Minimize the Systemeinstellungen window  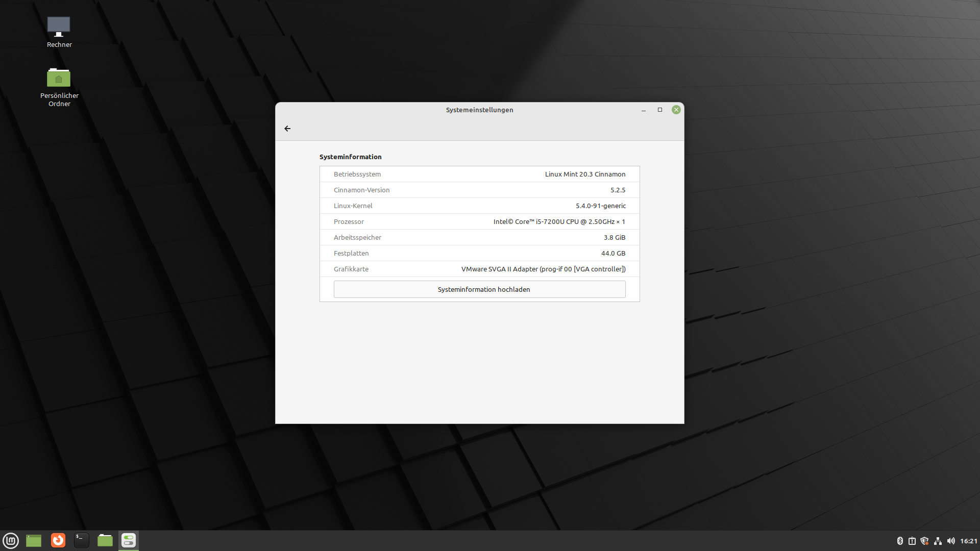tap(644, 110)
